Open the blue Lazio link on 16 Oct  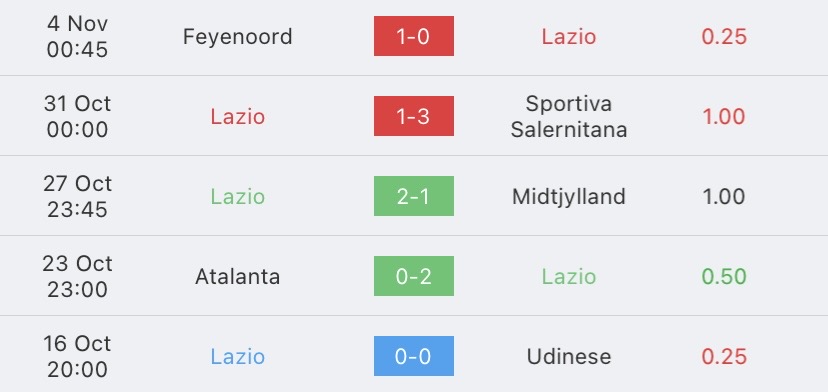(238, 357)
